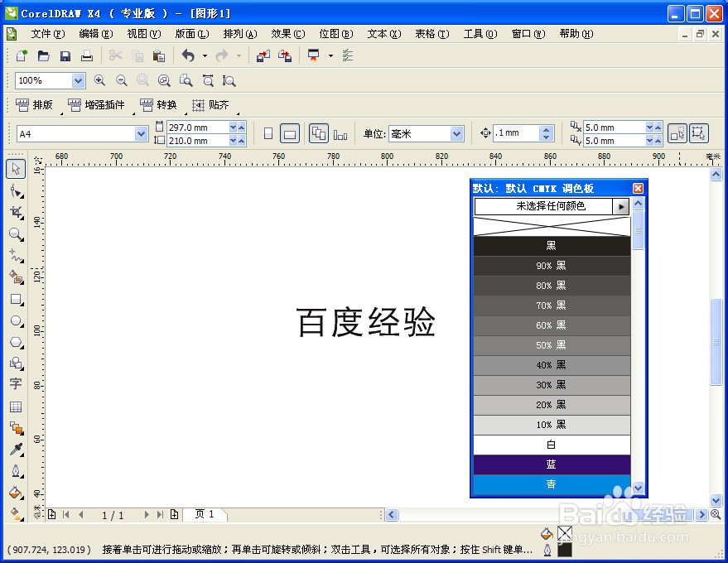Open the 文件(F) menu
This screenshot has height=563, width=728.
tap(48, 34)
